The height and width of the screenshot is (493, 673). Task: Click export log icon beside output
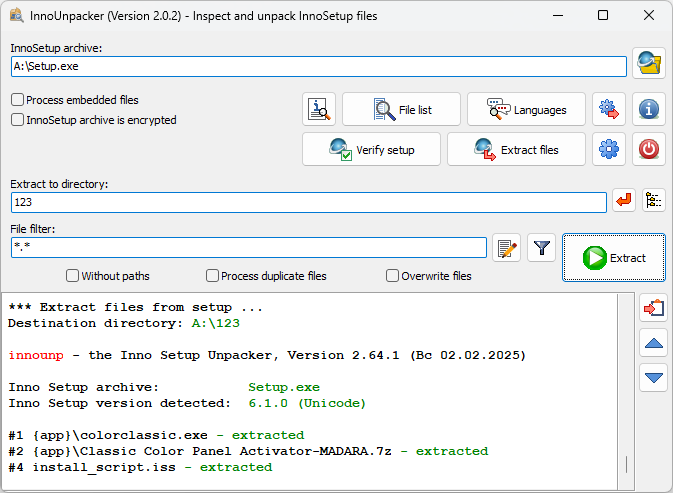tap(653, 308)
